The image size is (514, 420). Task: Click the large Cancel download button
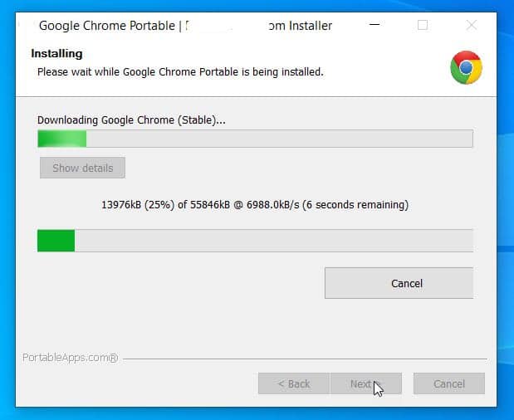click(x=399, y=283)
